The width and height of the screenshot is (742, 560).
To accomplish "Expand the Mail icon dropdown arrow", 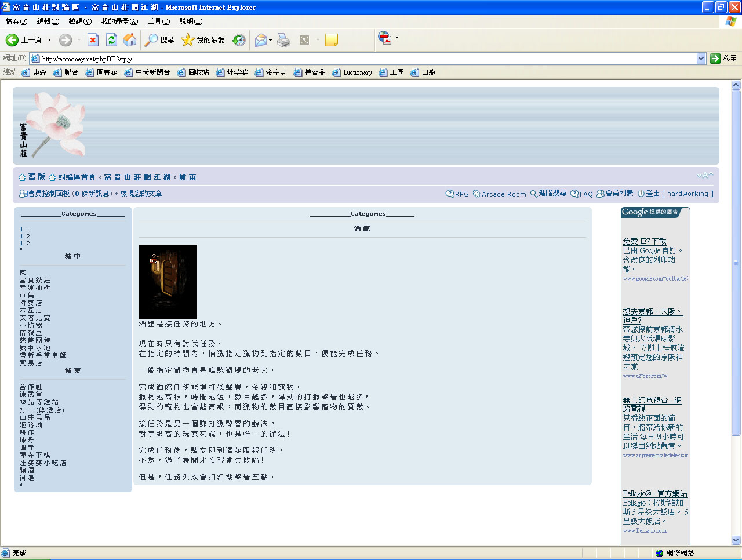I will pos(271,40).
